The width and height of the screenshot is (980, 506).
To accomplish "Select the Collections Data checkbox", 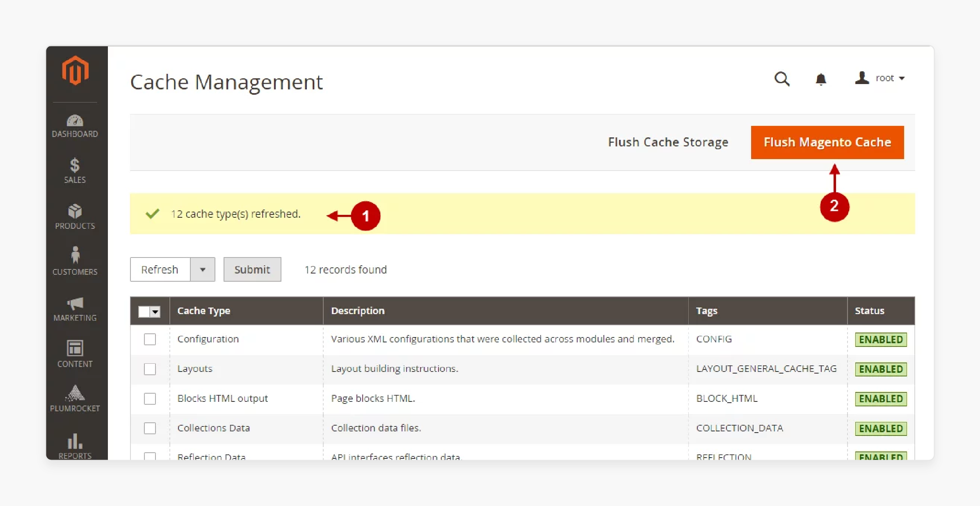I will [150, 428].
